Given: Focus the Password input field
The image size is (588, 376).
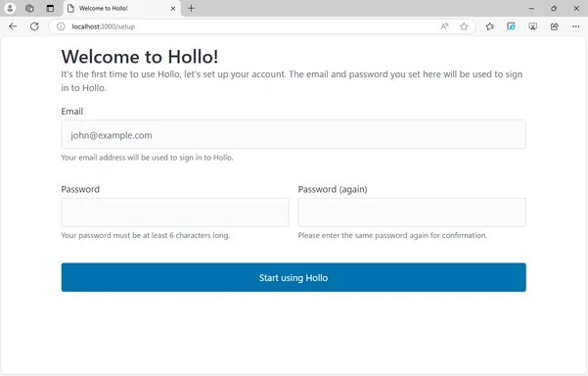Looking at the screenshot, I should [x=175, y=212].
